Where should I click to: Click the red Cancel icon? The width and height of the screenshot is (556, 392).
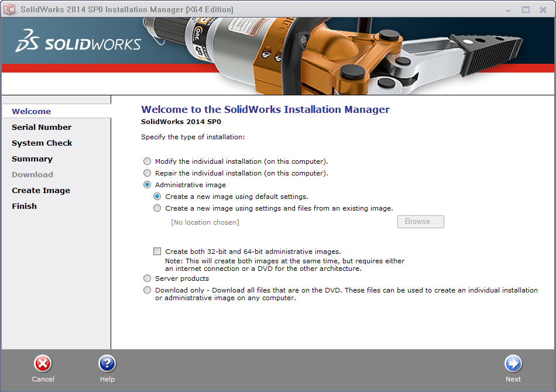(43, 364)
